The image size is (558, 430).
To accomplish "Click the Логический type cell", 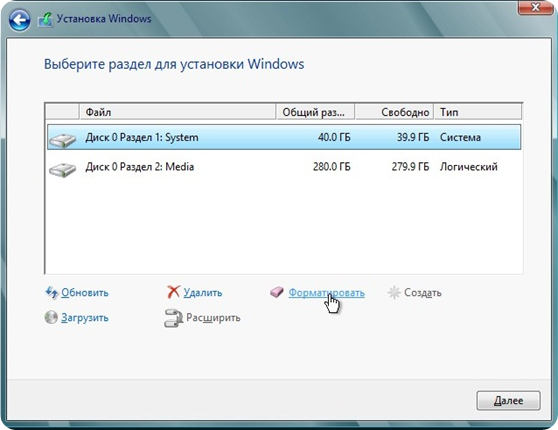I will (x=469, y=167).
